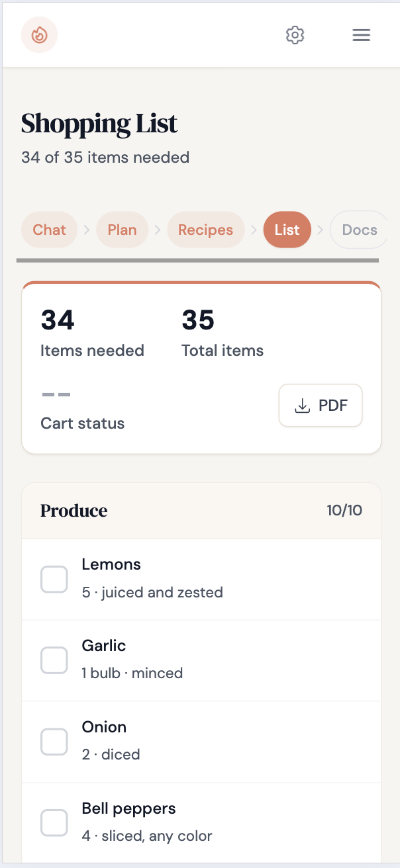Click the Produce section header
The width and height of the screenshot is (400, 868).
(74, 511)
